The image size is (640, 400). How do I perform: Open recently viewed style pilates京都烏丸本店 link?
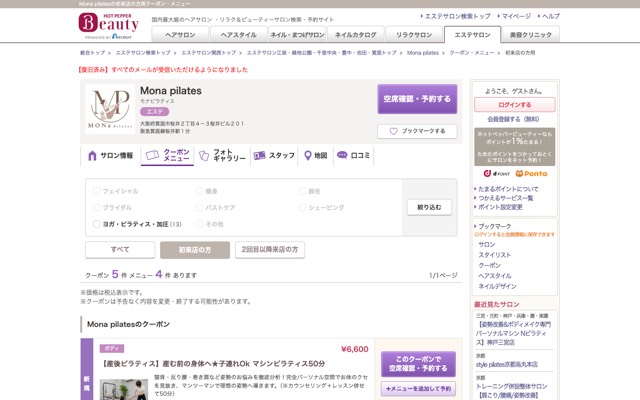(x=507, y=364)
